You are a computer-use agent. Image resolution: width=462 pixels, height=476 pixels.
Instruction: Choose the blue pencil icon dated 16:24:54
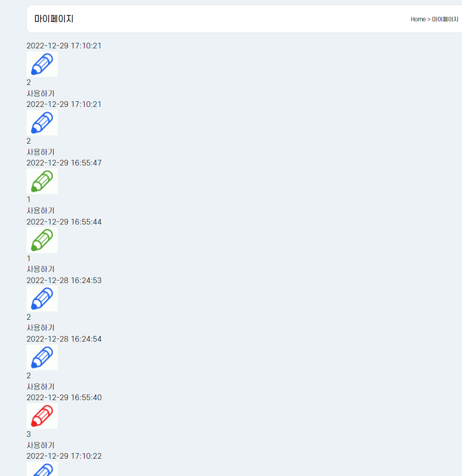[x=42, y=357]
